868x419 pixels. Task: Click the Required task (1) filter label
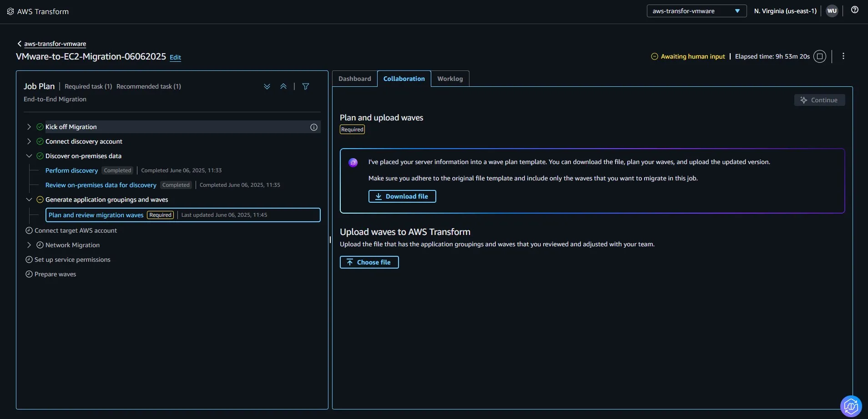(x=88, y=86)
